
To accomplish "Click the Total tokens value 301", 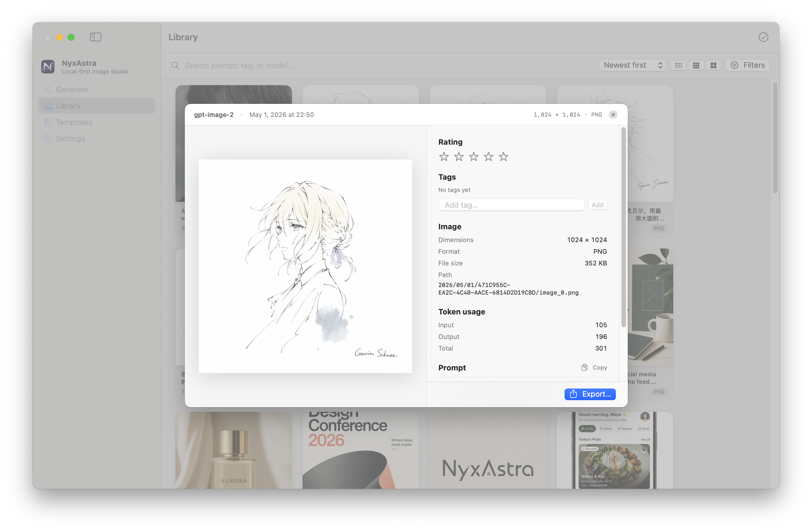I will [x=601, y=348].
